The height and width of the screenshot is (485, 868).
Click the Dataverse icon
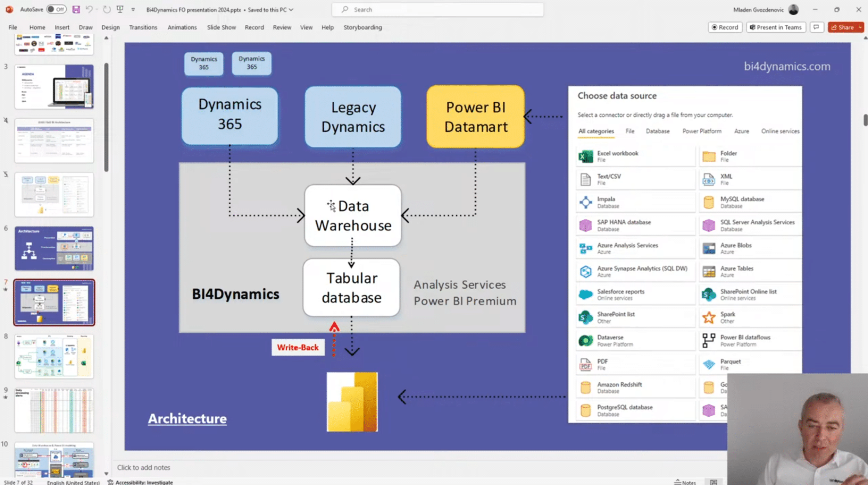[586, 341]
